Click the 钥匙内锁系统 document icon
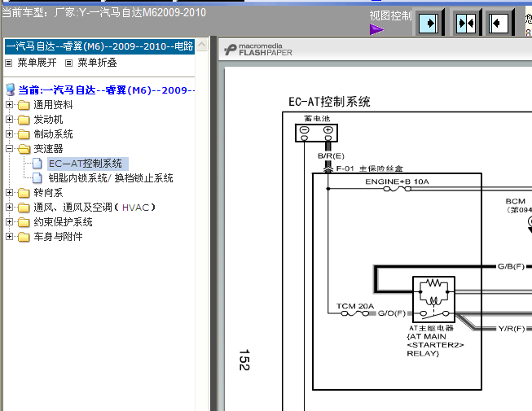This screenshot has height=411, width=532. click(x=37, y=178)
